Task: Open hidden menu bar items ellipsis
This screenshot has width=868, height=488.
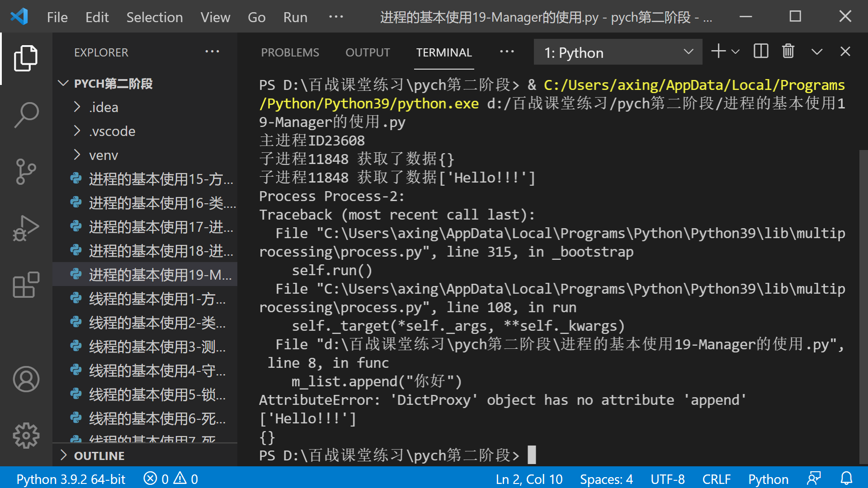Action: (336, 17)
